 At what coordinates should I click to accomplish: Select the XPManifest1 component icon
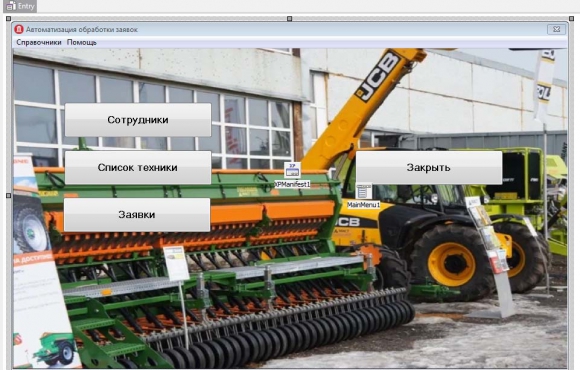point(292,171)
